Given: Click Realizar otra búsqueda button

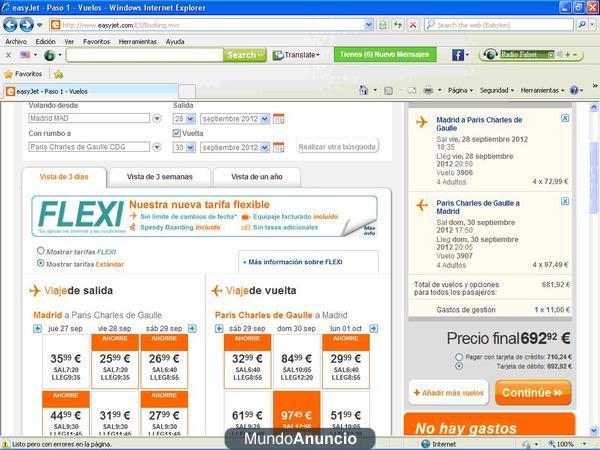Looking at the screenshot, I should pyautogui.click(x=337, y=147).
